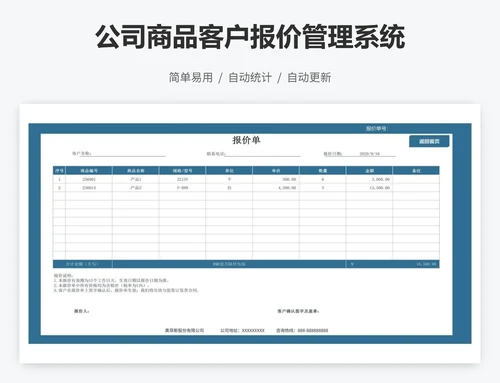Select the 报价单 sheet title
Viewport: 500px width, 383px height.
coord(246,140)
